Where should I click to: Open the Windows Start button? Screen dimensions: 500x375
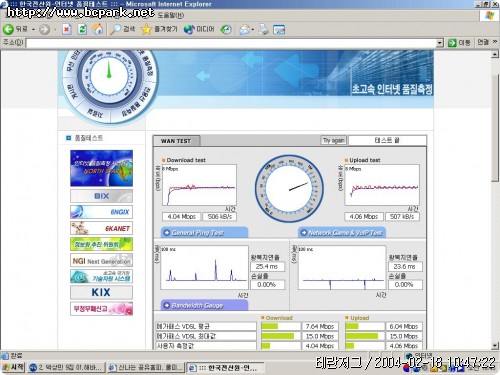[x=13, y=367]
